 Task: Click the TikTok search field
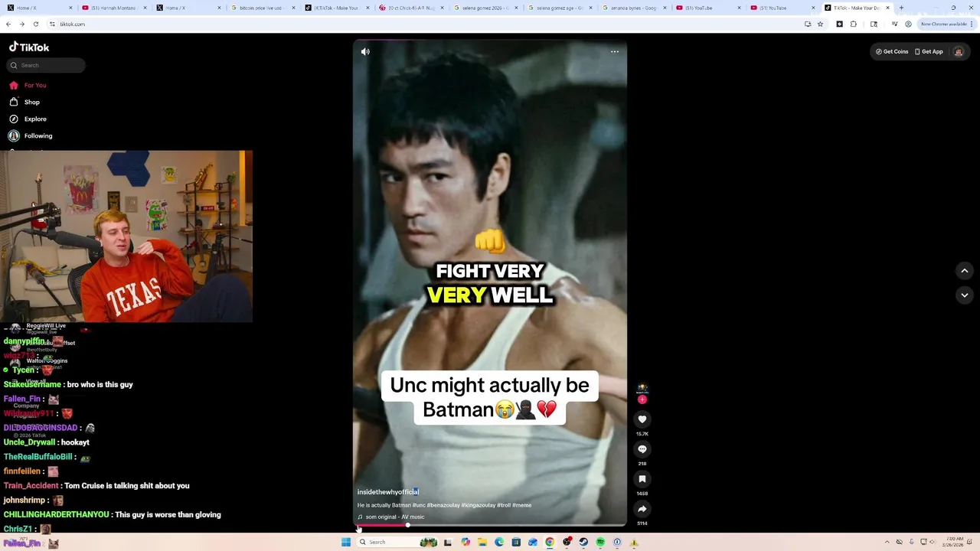pyautogui.click(x=46, y=65)
